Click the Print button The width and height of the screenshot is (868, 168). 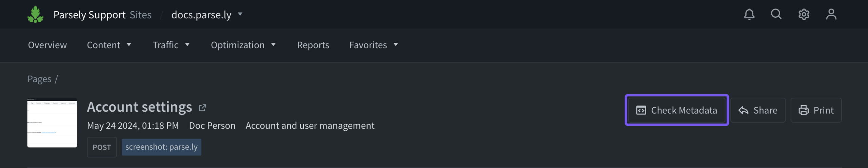(816, 110)
